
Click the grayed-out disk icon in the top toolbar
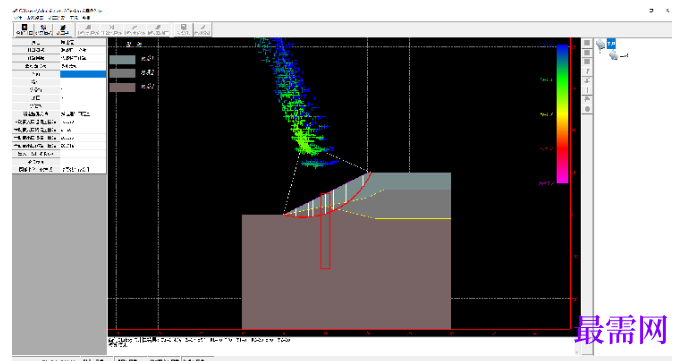point(183,29)
